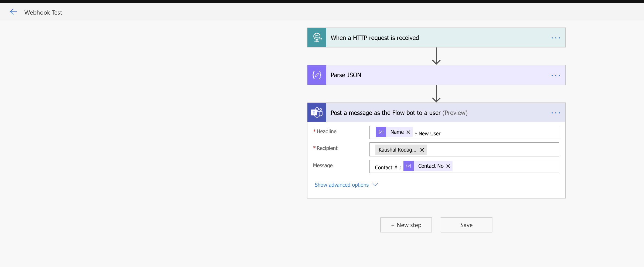Click the Name dynamic content token icon

(381, 132)
